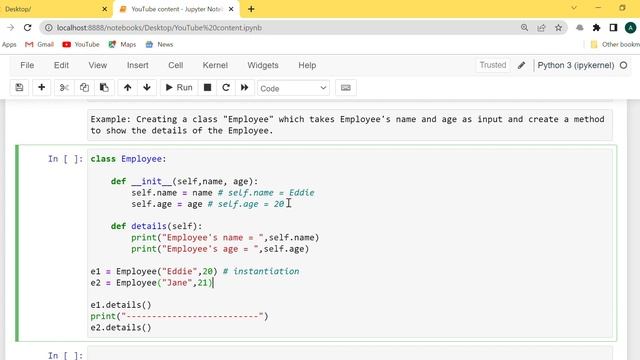Close the Desktop/ tab
The height and width of the screenshot is (360, 640).
104,9
